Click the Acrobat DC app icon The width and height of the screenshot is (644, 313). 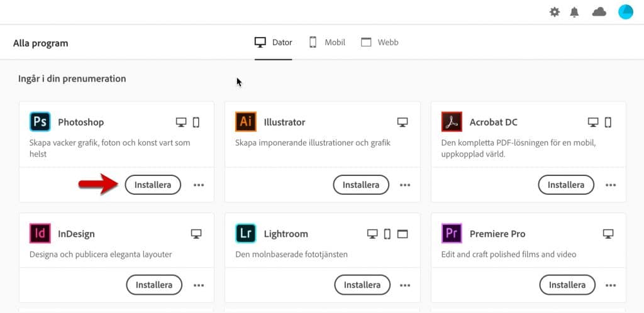(x=452, y=122)
